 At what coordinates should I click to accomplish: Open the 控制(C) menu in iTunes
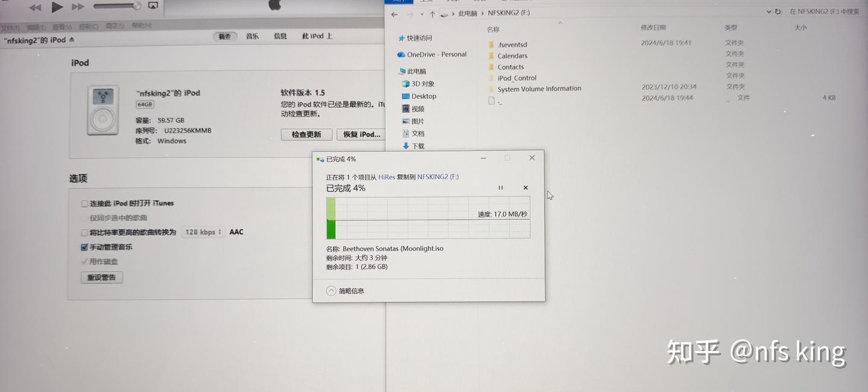pos(88,27)
